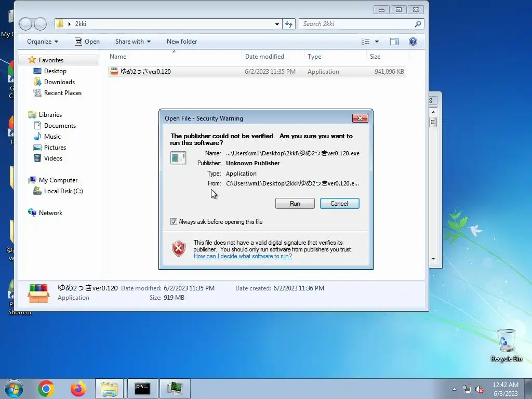Screen dimensions: 532x399
Task: Select Network in navigation pane
Action: [x=50, y=212]
